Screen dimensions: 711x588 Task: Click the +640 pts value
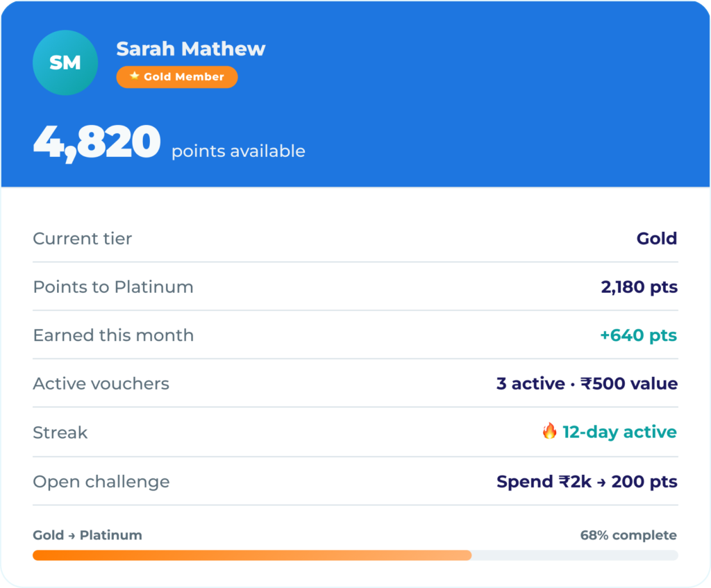coord(639,335)
